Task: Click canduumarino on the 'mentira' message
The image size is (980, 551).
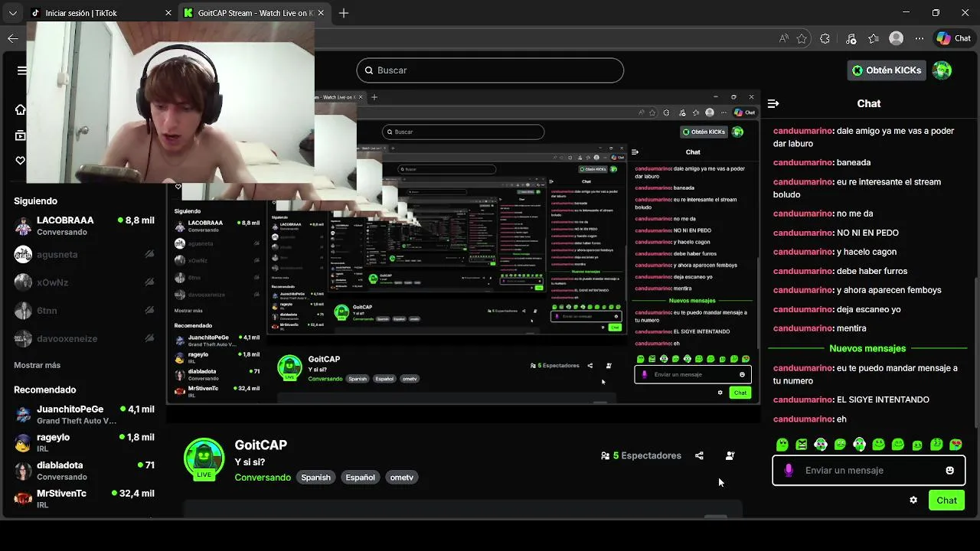Action: click(802, 328)
